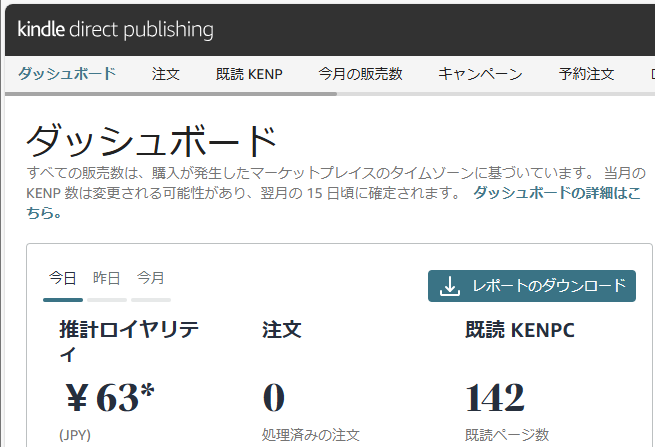Go to the キャンペーン tab
Viewport: 655px width, 447px height.
[480, 74]
